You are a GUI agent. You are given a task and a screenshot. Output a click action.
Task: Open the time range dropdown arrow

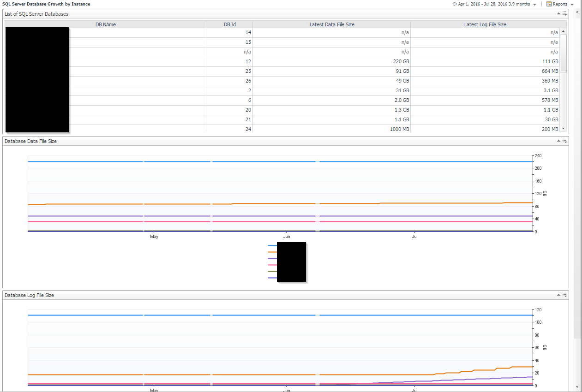pyautogui.click(x=534, y=5)
